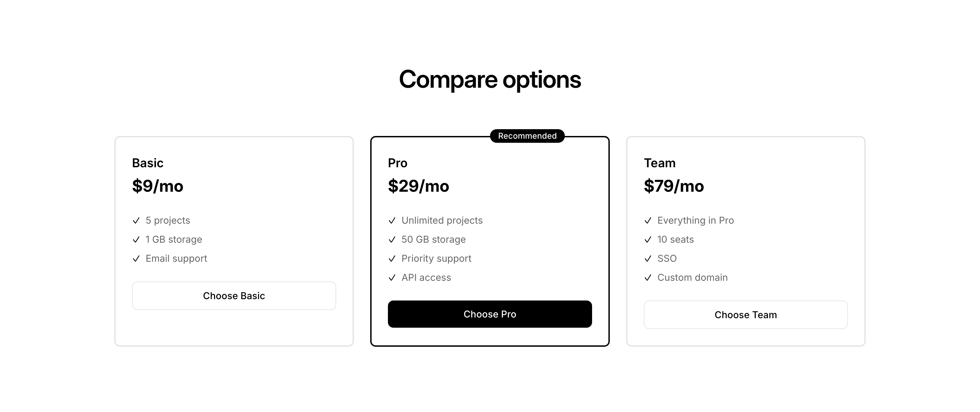Click checkmark icon next to 1 GB storage
Image resolution: width=980 pixels, height=412 pixels.
pyautogui.click(x=136, y=240)
